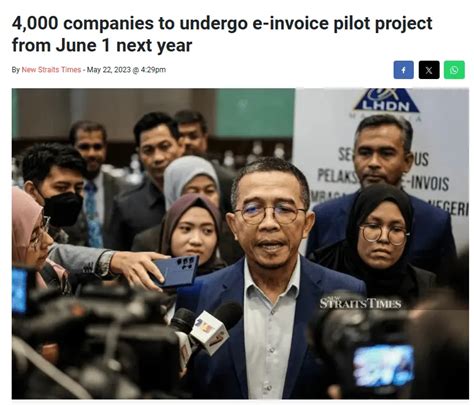This screenshot has width=474, height=405.
Task: Click the 'E-INVOIS' text on banner
Action: pos(427,183)
